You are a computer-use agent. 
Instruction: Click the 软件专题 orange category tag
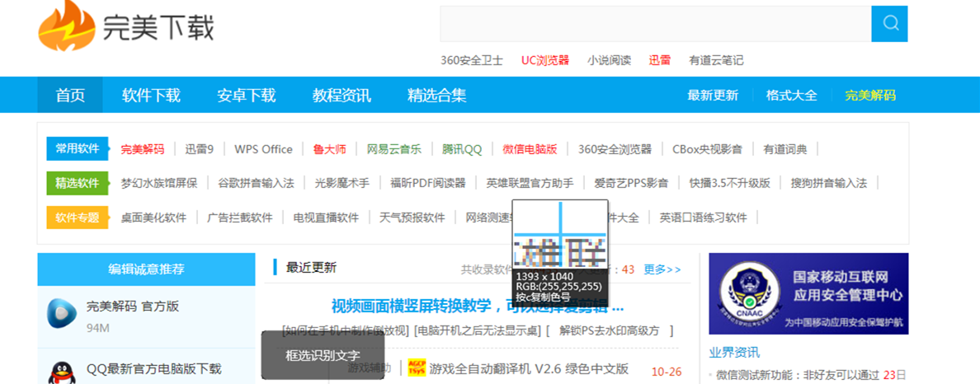point(78,218)
